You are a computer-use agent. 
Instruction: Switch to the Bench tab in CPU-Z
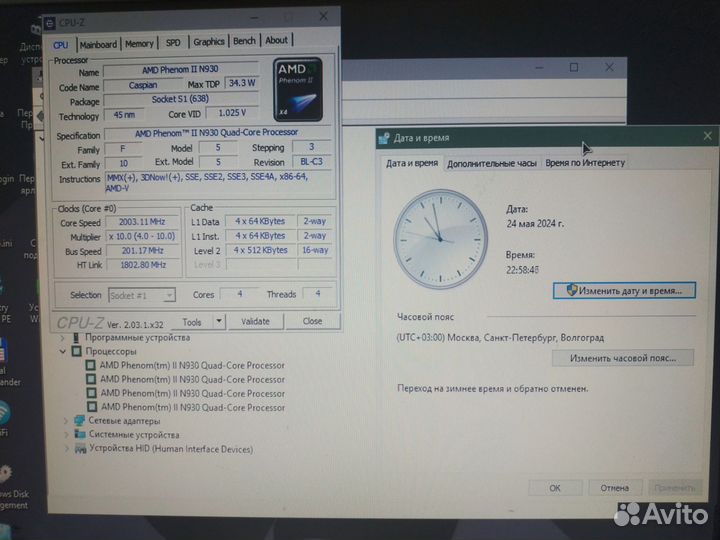click(244, 41)
